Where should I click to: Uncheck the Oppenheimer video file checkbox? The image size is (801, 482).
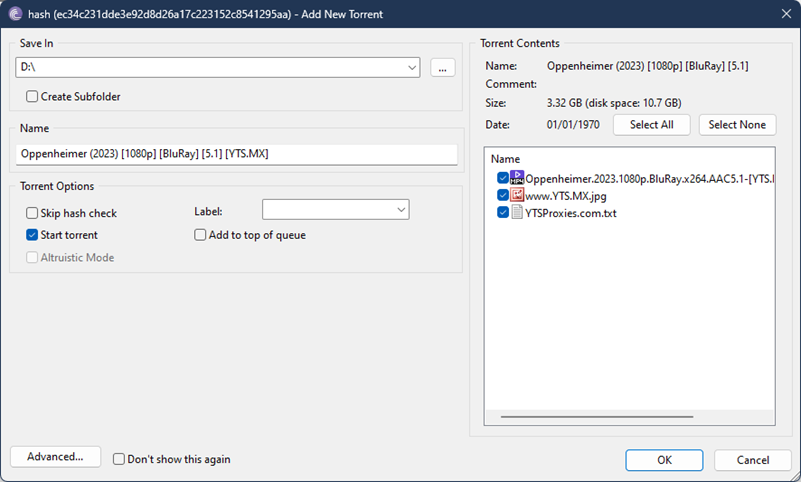(x=503, y=178)
